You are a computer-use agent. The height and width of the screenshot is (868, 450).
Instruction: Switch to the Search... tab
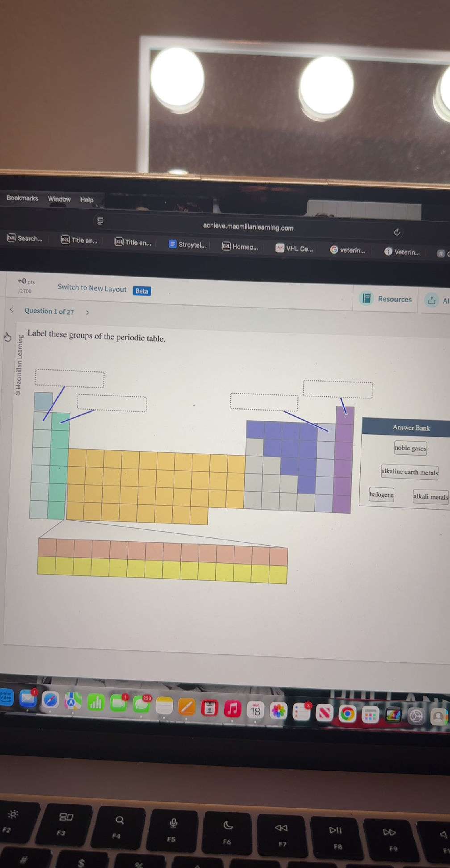[25, 238]
